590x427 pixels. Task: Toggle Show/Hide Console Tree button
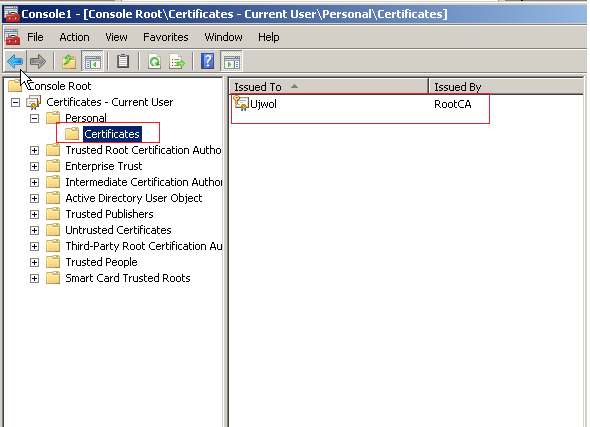tap(92, 61)
